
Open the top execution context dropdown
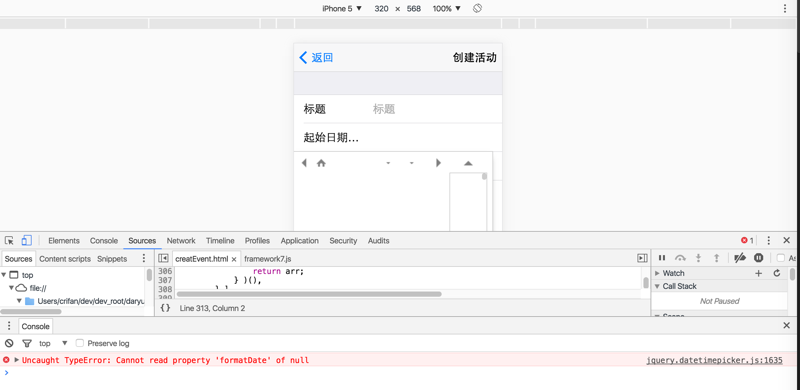(54, 343)
